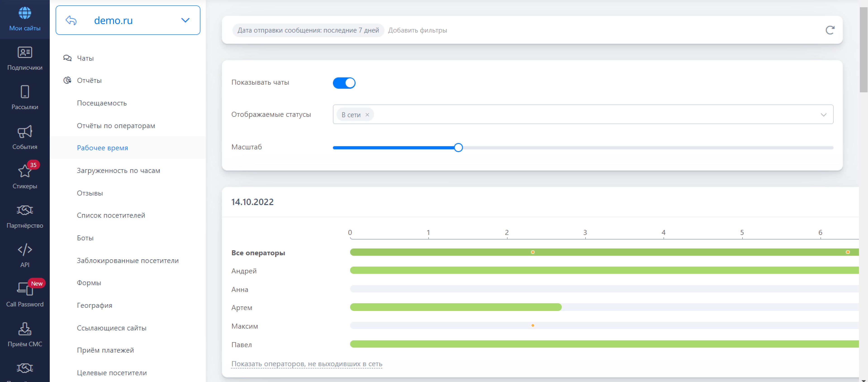This screenshot has height=382, width=868.
Task: Click the События megaphone icon
Action: pos(25,131)
